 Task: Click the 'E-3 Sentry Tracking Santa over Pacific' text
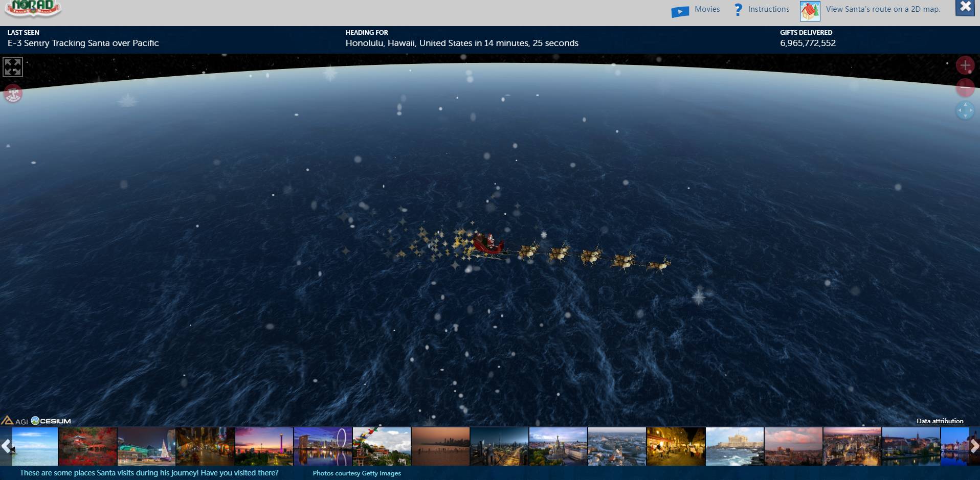[x=83, y=43]
